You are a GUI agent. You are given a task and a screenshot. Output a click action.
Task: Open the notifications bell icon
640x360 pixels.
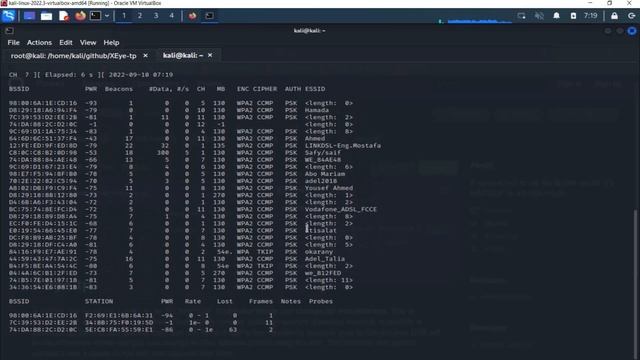tap(556, 16)
